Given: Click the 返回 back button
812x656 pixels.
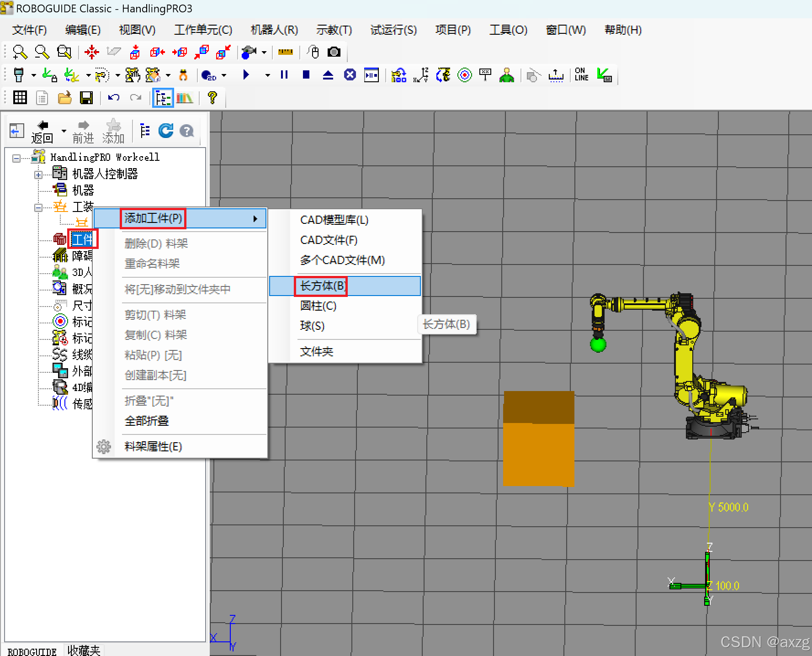Looking at the screenshot, I should point(42,132).
